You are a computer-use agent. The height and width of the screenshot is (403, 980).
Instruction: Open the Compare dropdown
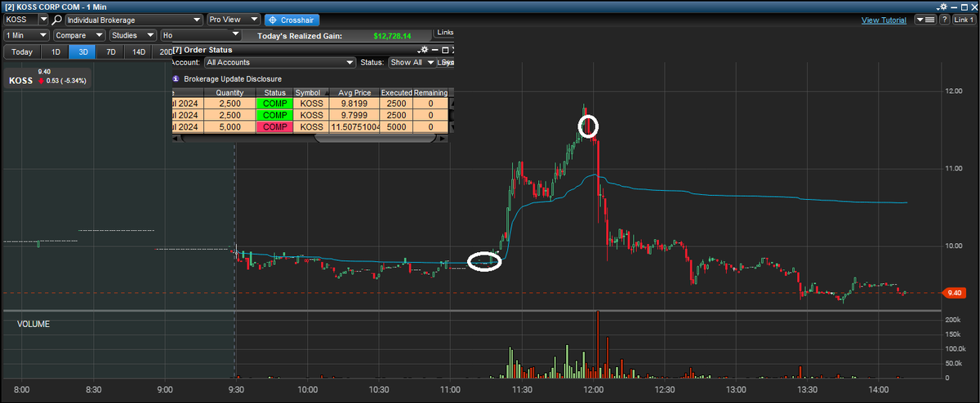point(79,35)
